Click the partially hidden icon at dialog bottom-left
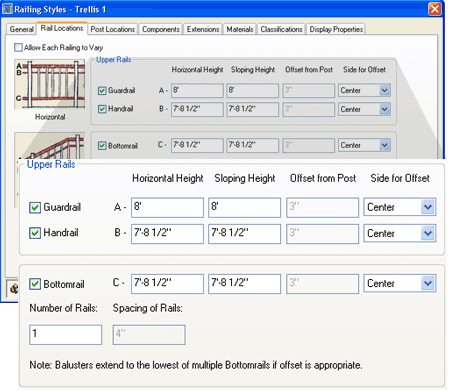Screen dimensions: 450x391 click(x=14, y=288)
